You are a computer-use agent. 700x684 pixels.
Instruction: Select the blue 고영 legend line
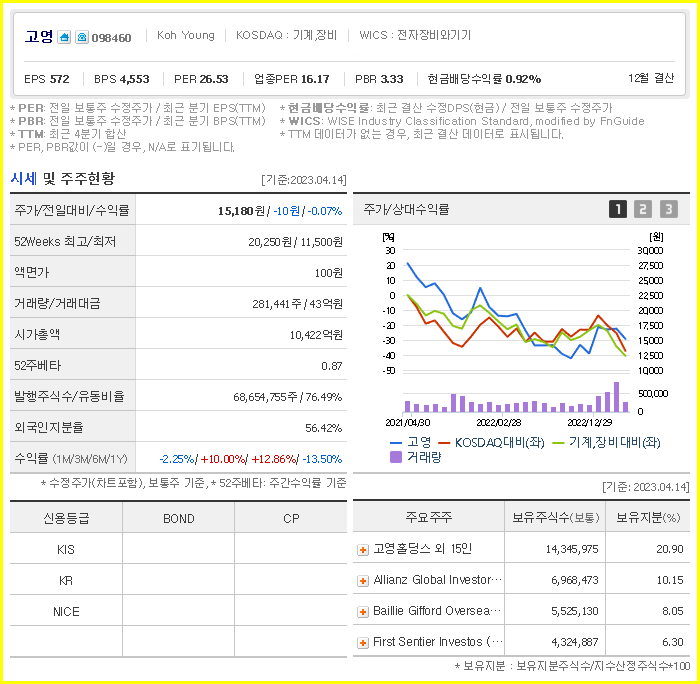click(396, 443)
